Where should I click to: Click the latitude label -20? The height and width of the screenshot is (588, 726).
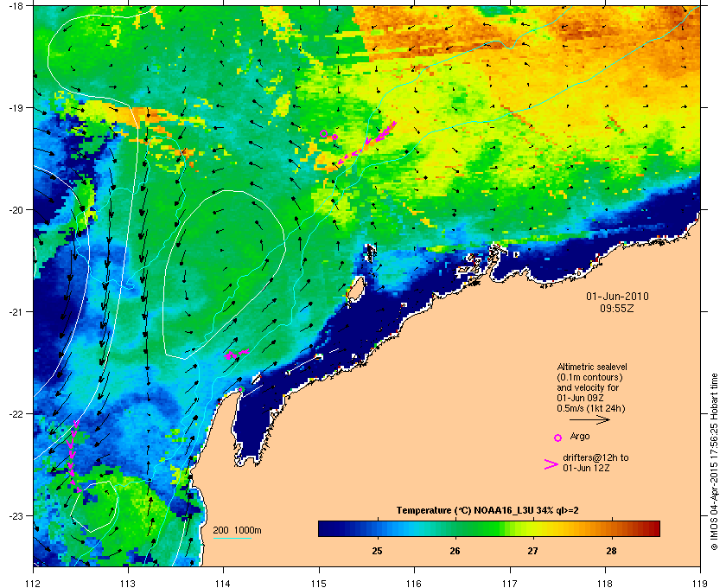click(16, 210)
